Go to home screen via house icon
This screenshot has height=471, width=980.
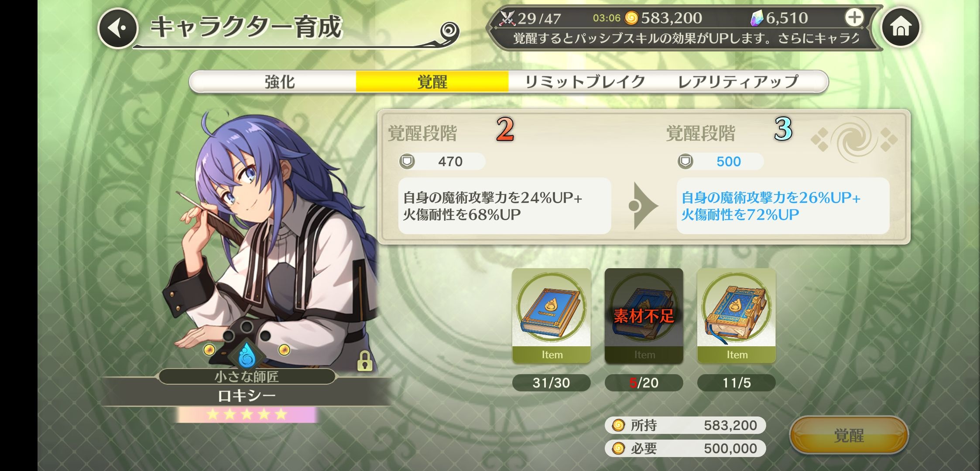point(901,27)
